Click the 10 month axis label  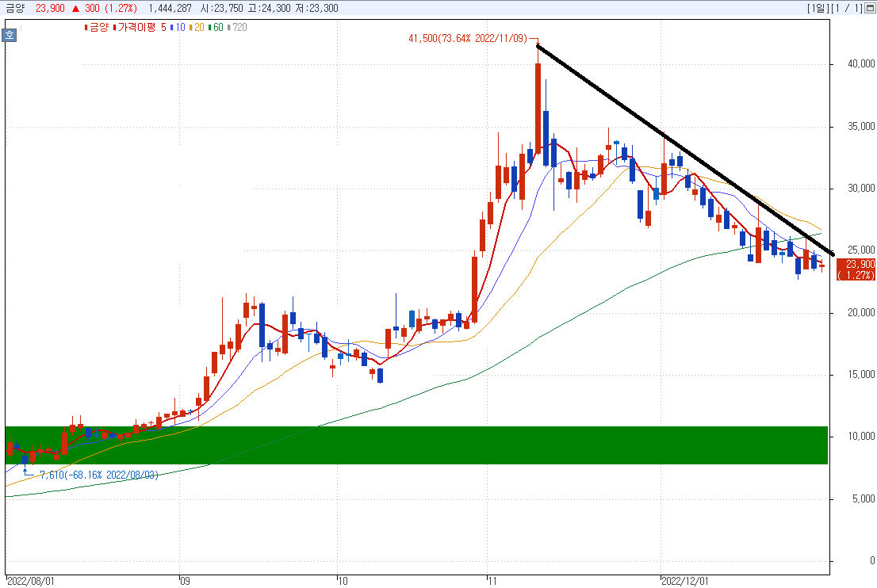pos(343,582)
